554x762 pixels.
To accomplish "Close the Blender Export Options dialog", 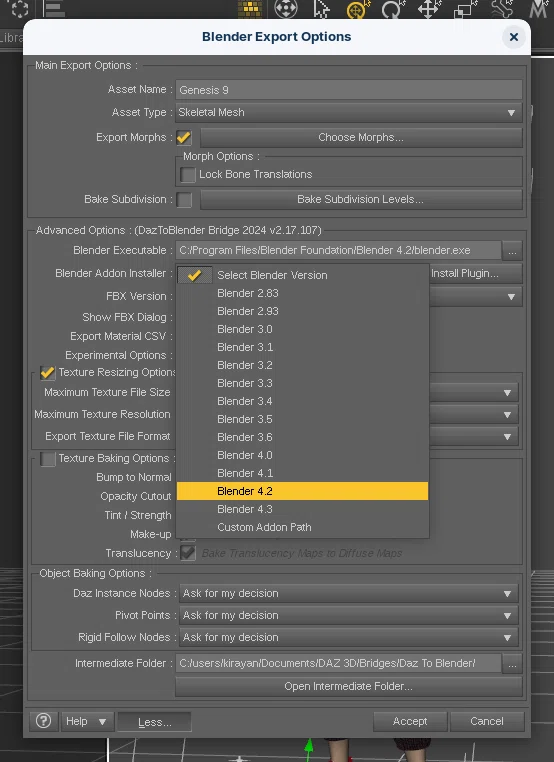I will [x=514, y=37].
